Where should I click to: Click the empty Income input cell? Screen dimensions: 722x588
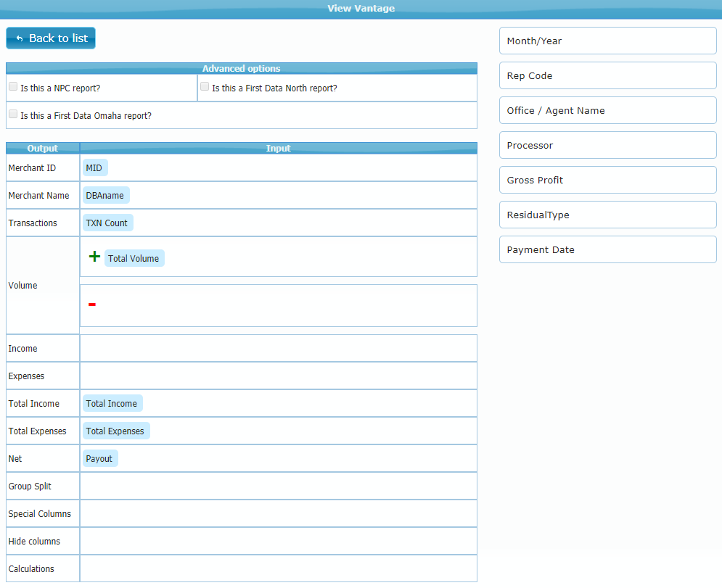pyautogui.click(x=278, y=348)
